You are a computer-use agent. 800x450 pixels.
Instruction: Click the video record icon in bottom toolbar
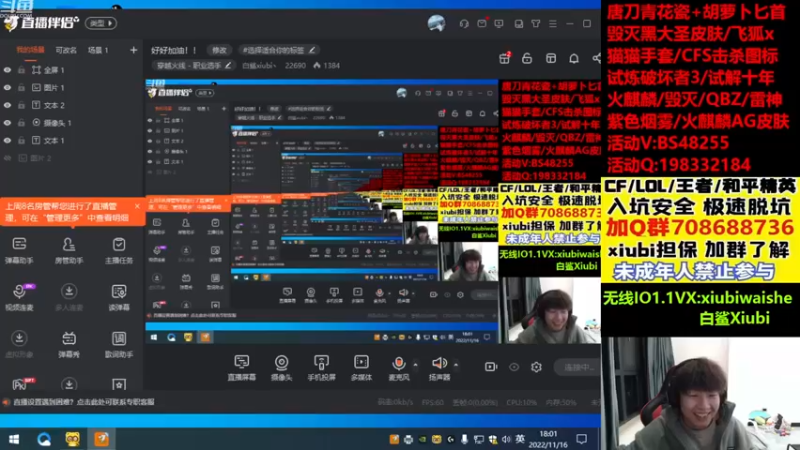pos(491,367)
